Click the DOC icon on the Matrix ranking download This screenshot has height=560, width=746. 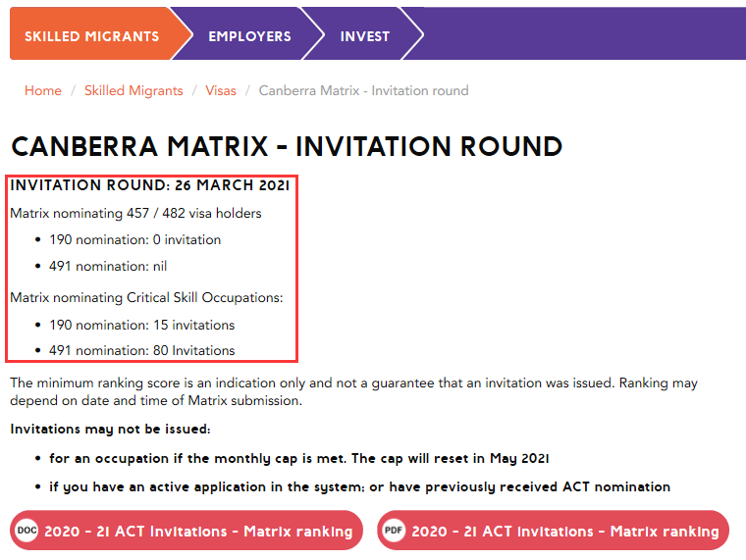click(27, 531)
